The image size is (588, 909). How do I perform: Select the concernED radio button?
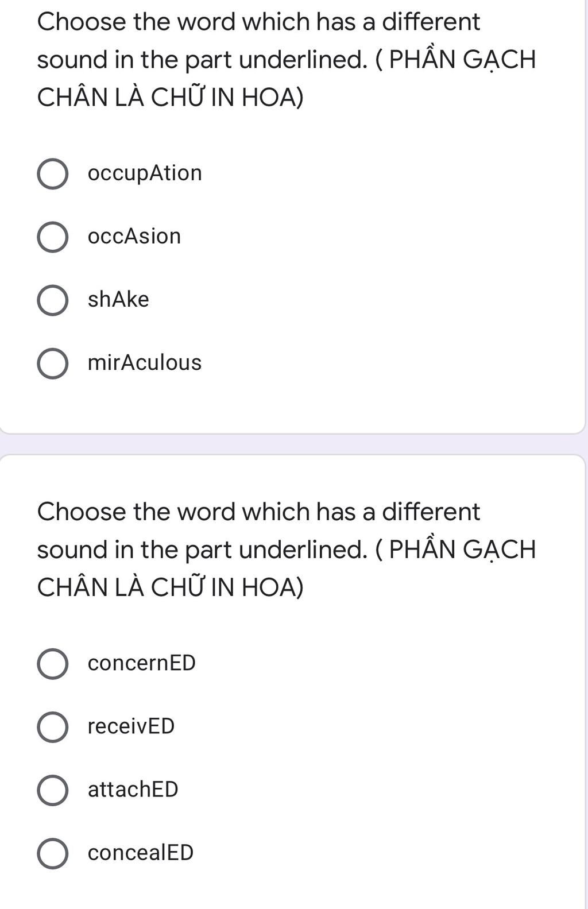coord(53,664)
